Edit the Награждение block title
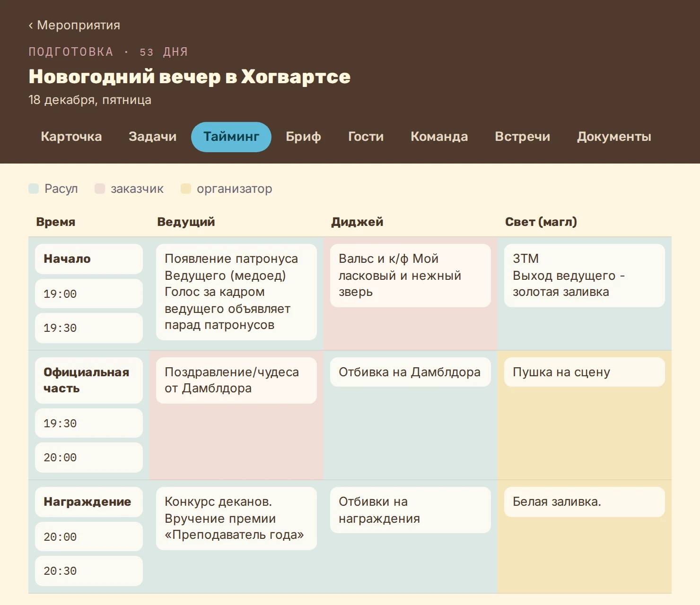Viewport: 700px width, 605px height. [x=89, y=502]
